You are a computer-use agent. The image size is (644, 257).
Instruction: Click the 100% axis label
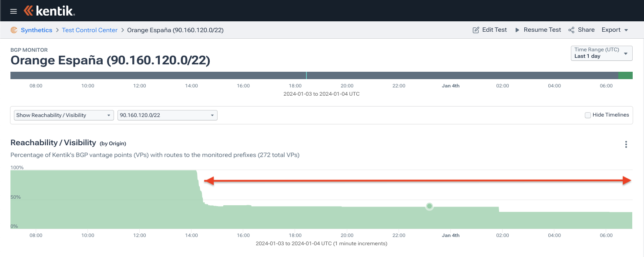(17, 167)
